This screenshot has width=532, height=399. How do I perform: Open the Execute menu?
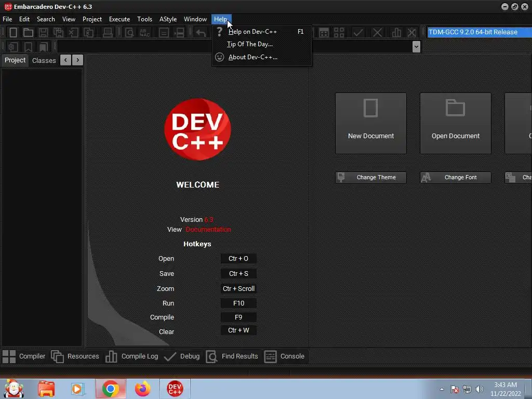pyautogui.click(x=119, y=19)
